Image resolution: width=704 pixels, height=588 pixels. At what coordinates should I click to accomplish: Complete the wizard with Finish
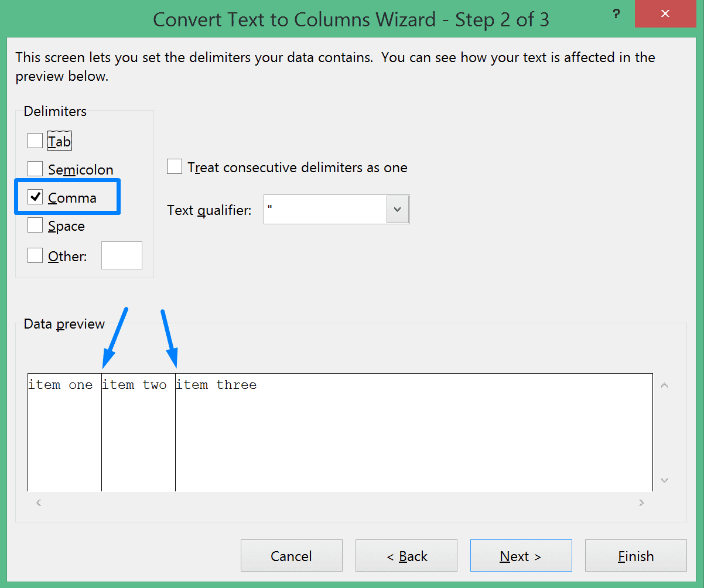point(635,555)
